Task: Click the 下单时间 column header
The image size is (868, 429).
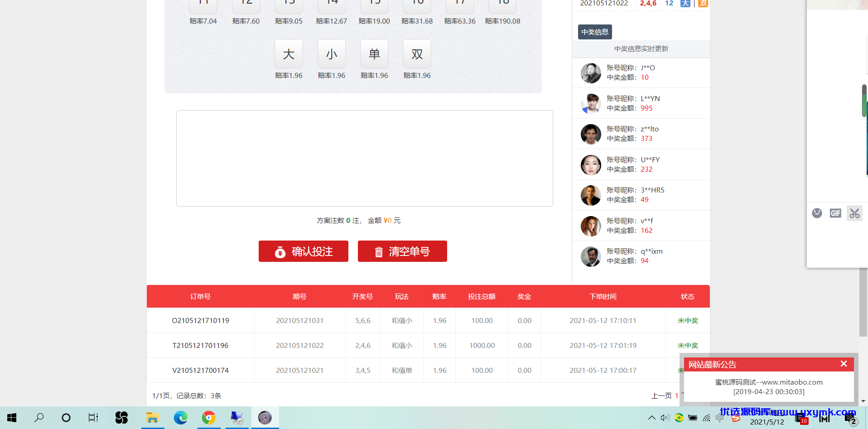Action: [x=603, y=296]
